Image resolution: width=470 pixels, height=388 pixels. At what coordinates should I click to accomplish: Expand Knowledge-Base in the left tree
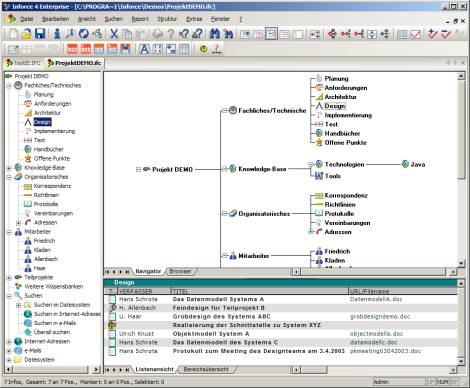click(9, 168)
